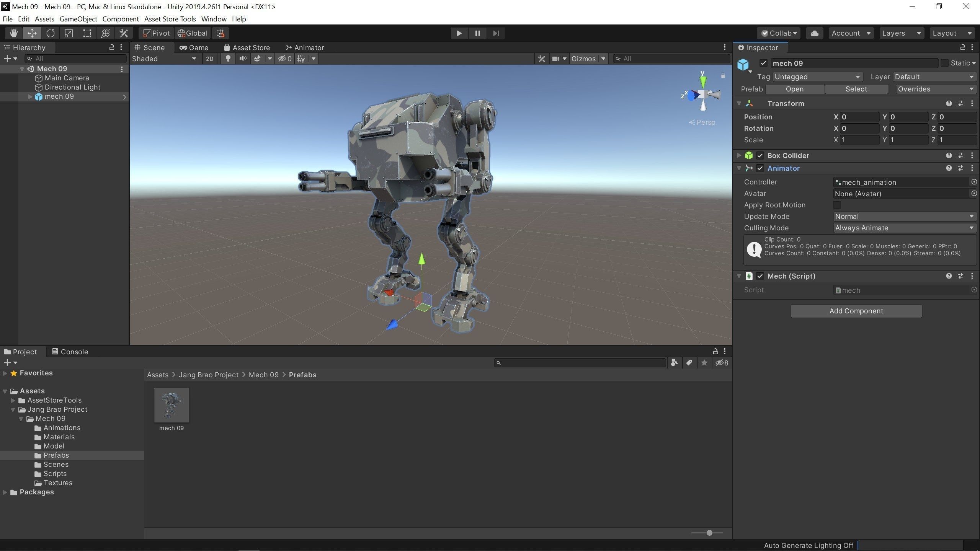This screenshot has height=551, width=980.
Task: Enable Apply Root Motion in the Animator
Action: click(x=837, y=205)
